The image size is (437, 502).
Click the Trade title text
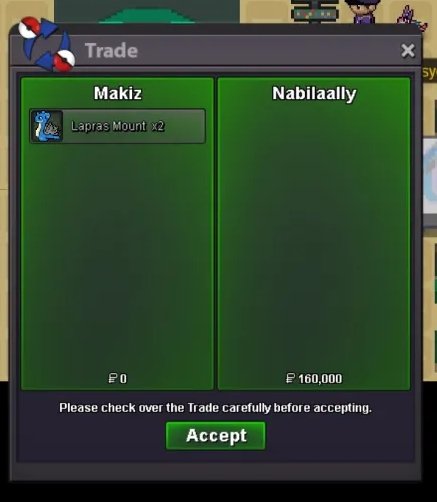click(x=111, y=51)
